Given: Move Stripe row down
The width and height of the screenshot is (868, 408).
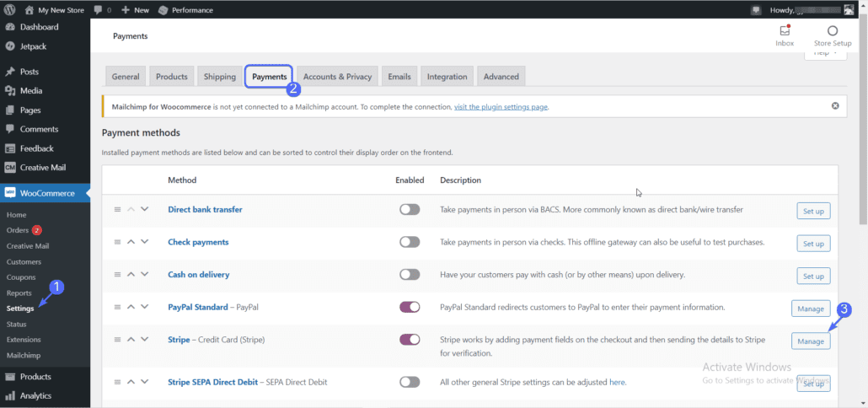Looking at the screenshot, I should pos(145,340).
